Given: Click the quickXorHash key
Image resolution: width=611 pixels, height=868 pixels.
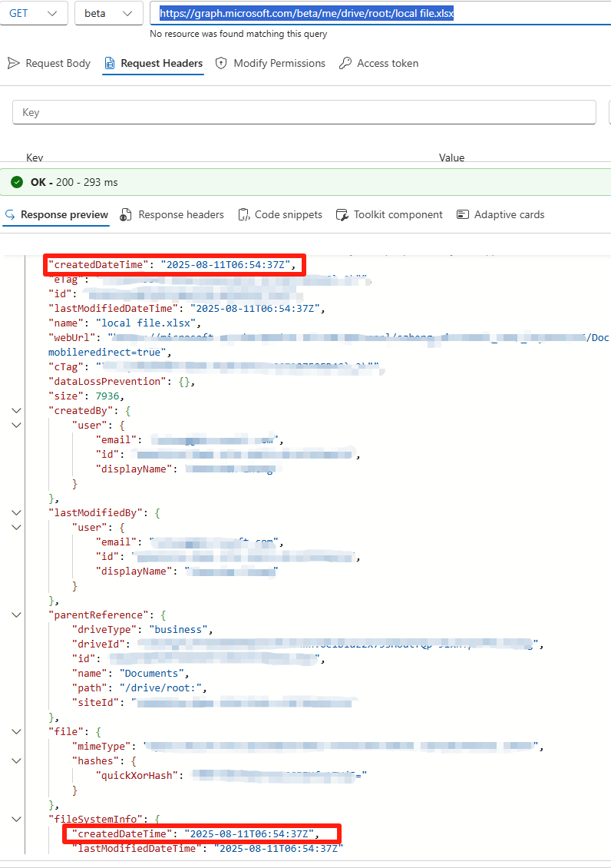Looking at the screenshot, I should [137, 776].
